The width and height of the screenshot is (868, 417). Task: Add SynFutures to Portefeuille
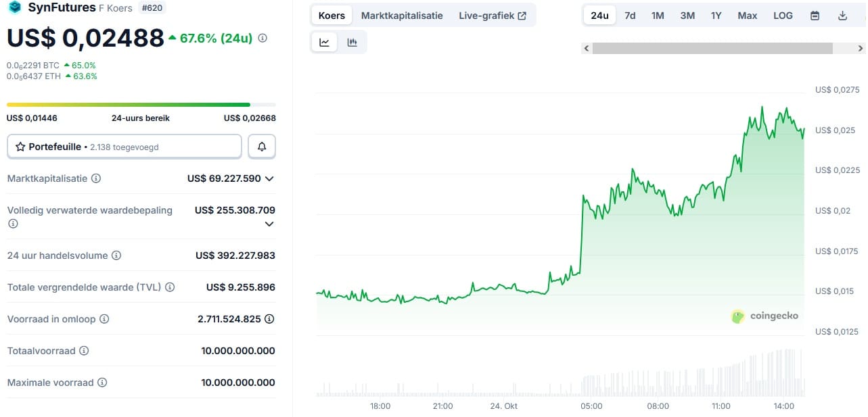pyautogui.click(x=124, y=146)
